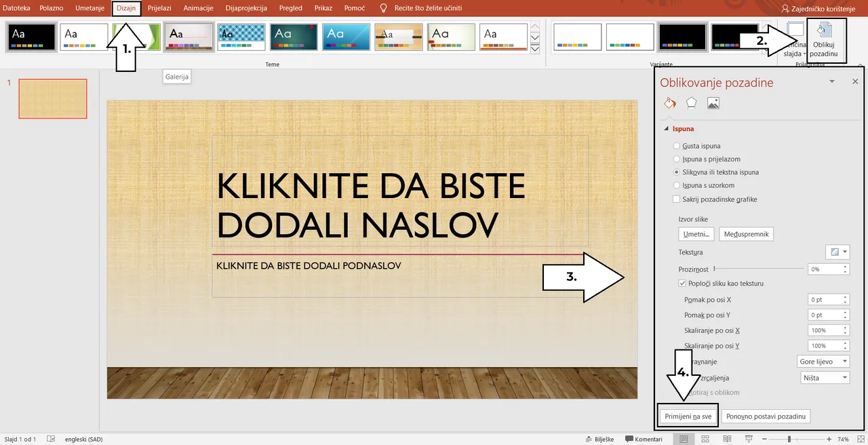Select the bright blue theme

click(x=347, y=37)
